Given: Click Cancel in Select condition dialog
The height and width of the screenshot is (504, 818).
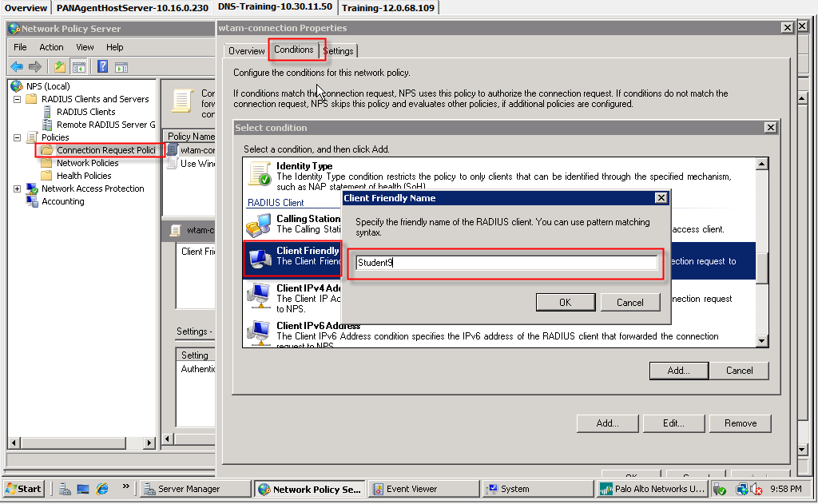Looking at the screenshot, I should tap(739, 371).
